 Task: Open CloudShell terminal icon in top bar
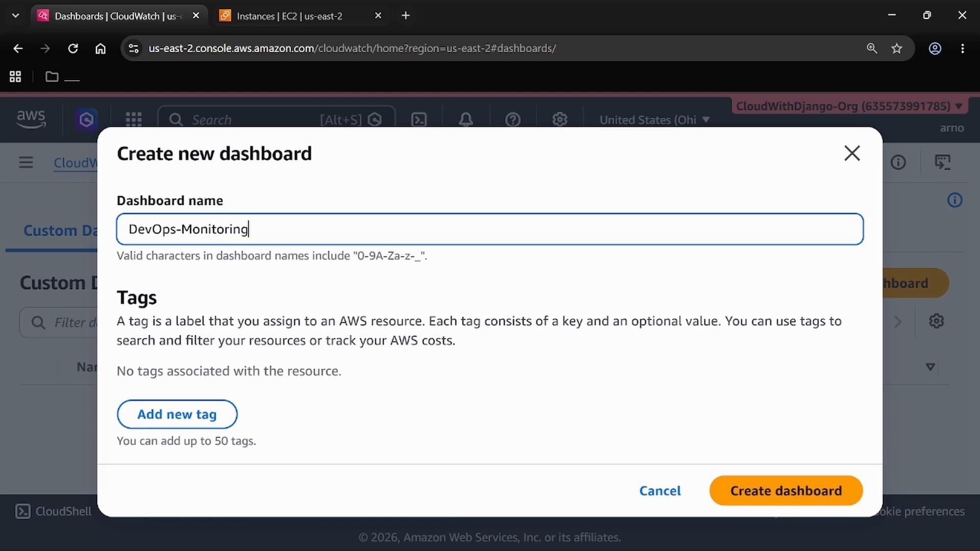pos(419,119)
